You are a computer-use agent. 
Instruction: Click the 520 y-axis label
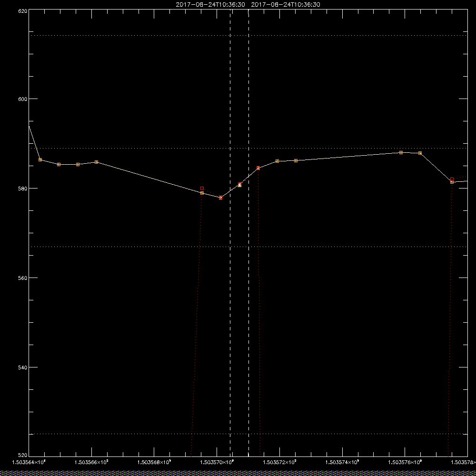23,456
